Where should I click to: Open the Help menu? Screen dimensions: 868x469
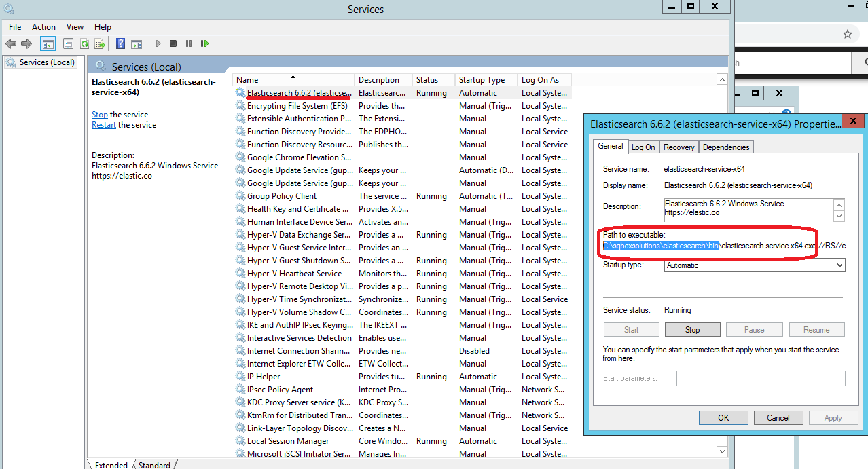(x=103, y=27)
